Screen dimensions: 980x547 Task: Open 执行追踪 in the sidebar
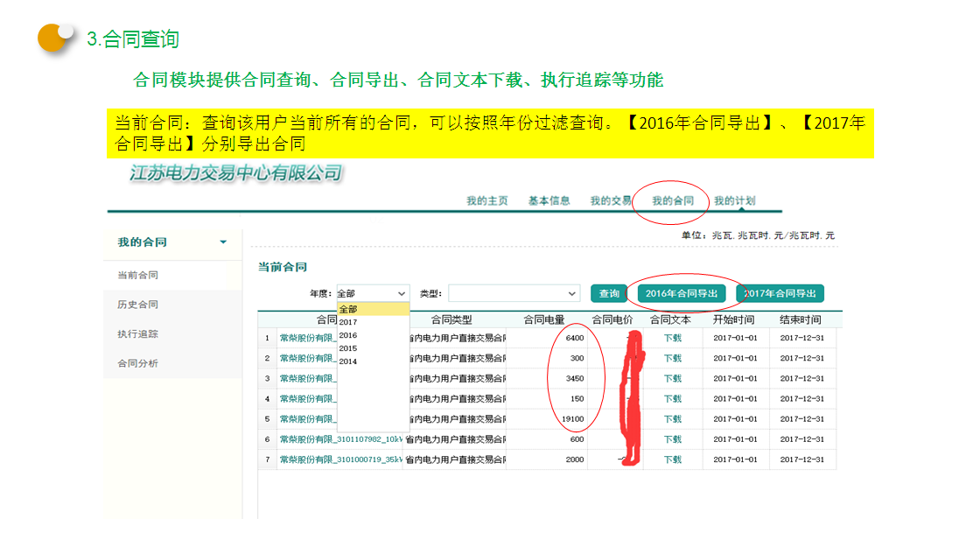click(x=138, y=334)
